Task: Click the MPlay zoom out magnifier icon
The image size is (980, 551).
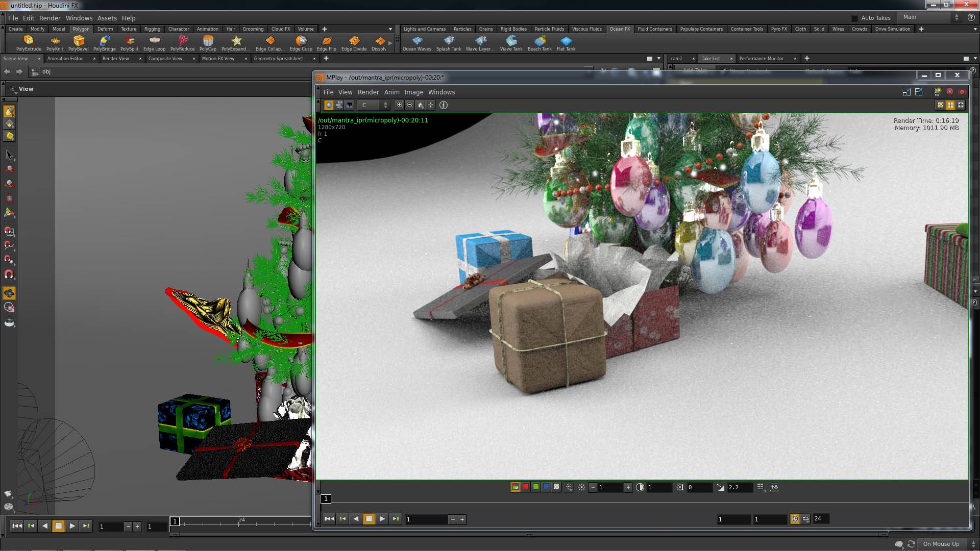Action: click(x=410, y=105)
